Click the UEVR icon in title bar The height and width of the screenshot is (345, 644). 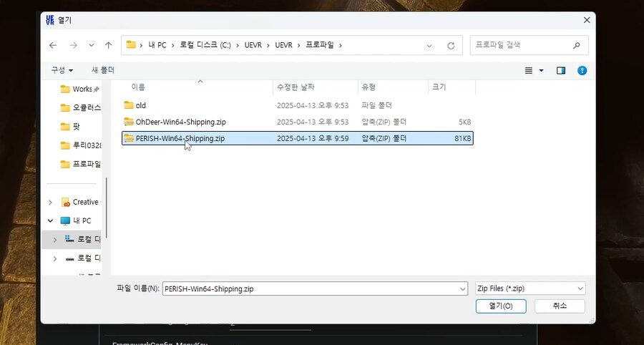point(50,20)
